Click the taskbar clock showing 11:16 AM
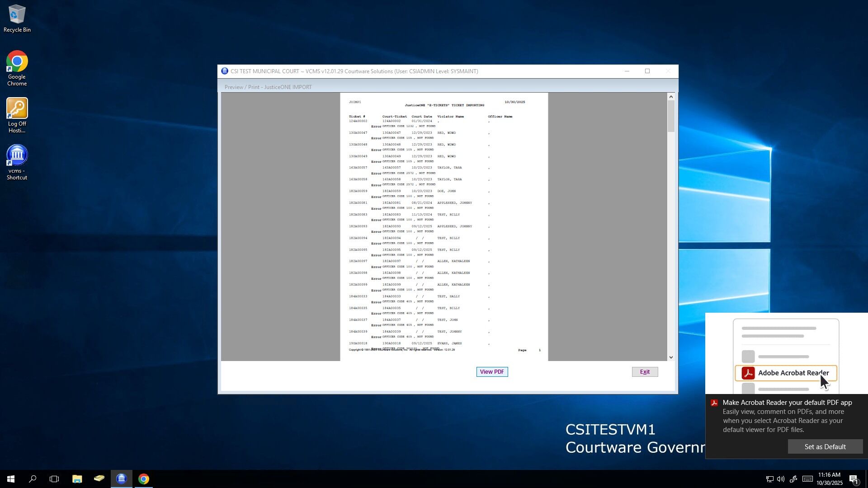This screenshot has width=868, height=488. click(x=829, y=479)
